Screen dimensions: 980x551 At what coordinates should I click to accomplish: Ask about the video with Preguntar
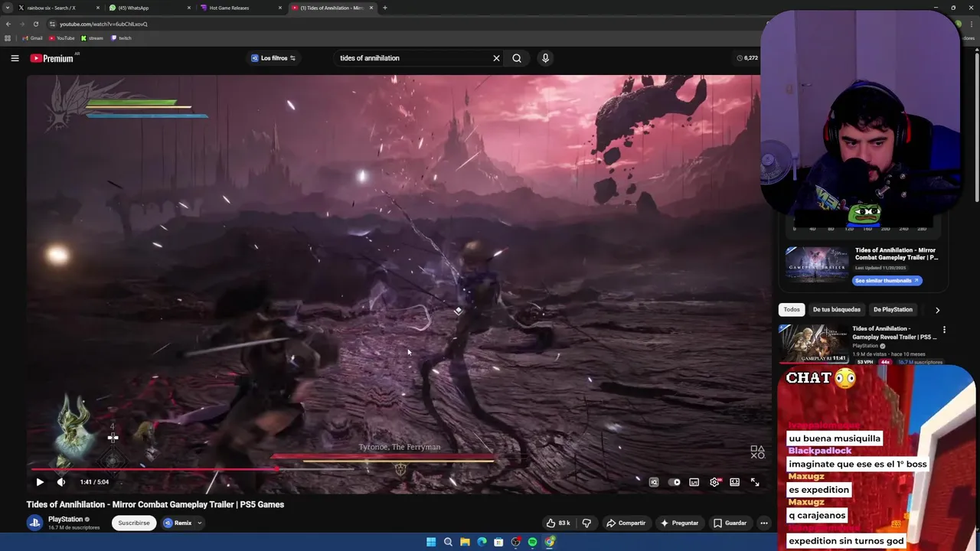679,523
